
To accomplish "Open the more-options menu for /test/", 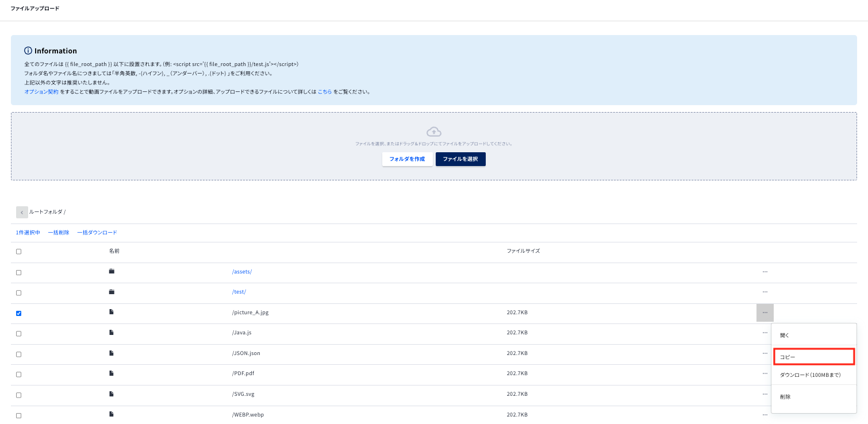I will click(765, 292).
